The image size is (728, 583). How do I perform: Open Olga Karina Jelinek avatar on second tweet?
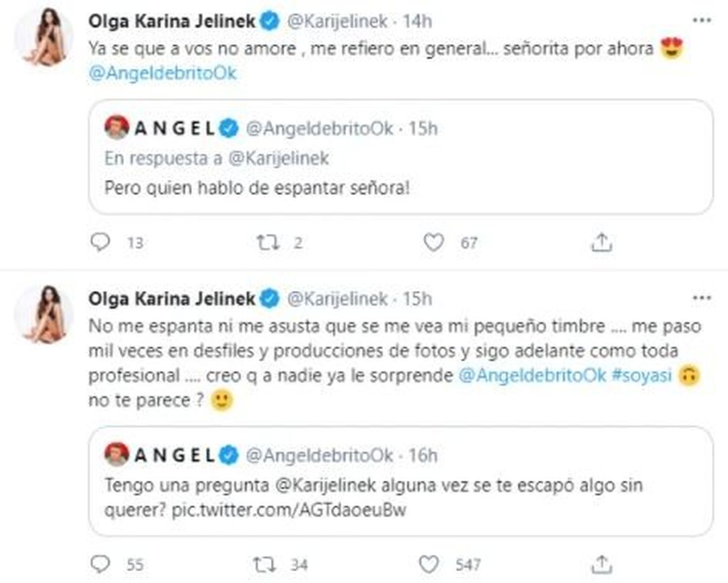tap(44, 315)
